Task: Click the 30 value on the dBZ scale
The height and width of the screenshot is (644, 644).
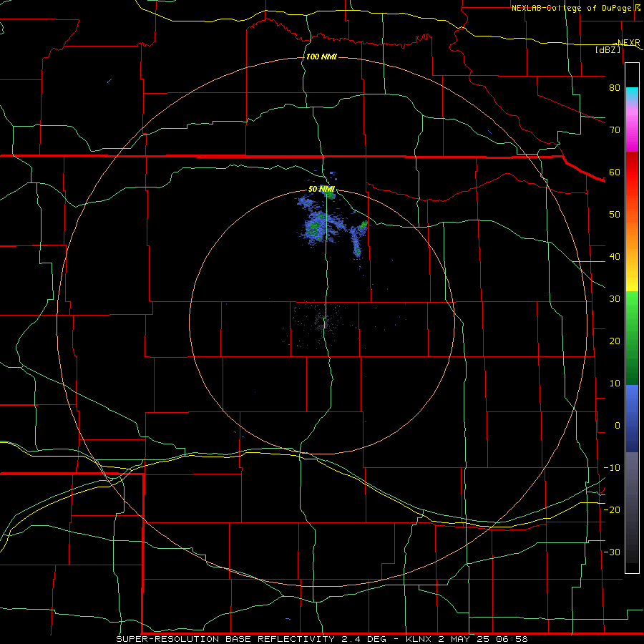Action: [x=615, y=299]
